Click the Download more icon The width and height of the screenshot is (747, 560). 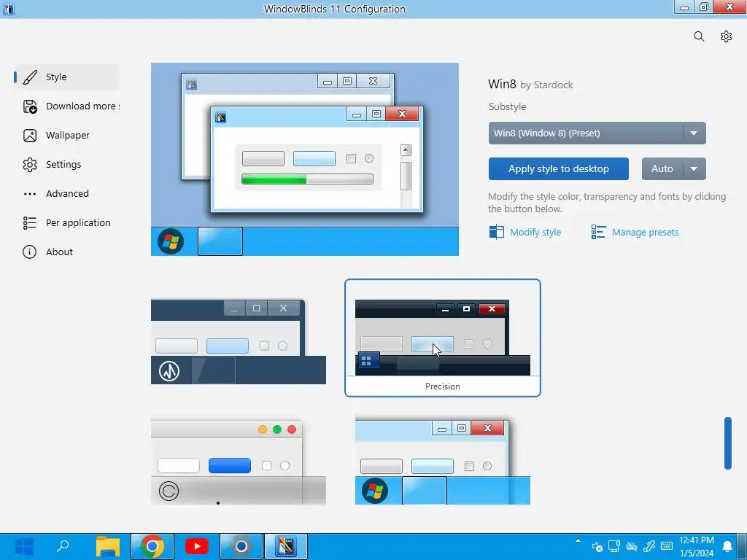point(29,106)
